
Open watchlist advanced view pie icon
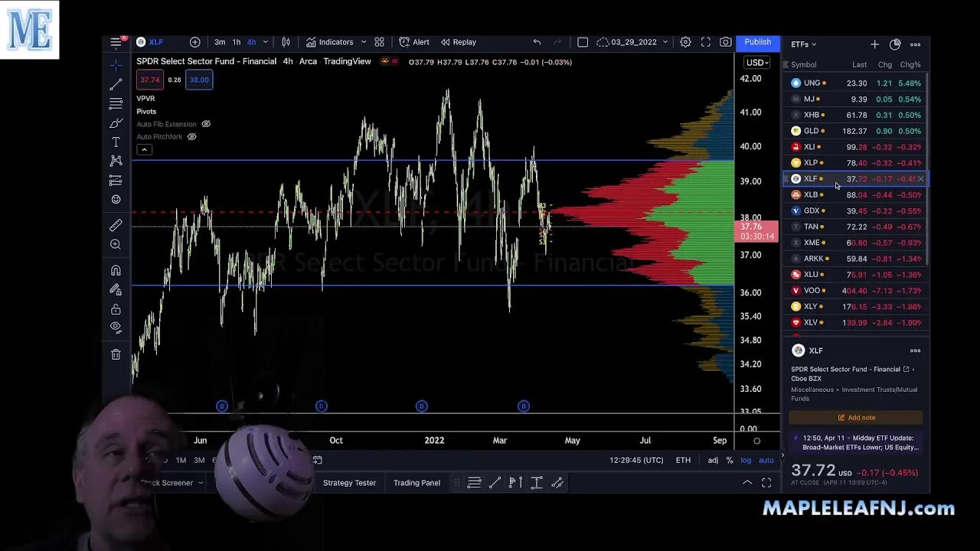(895, 44)
